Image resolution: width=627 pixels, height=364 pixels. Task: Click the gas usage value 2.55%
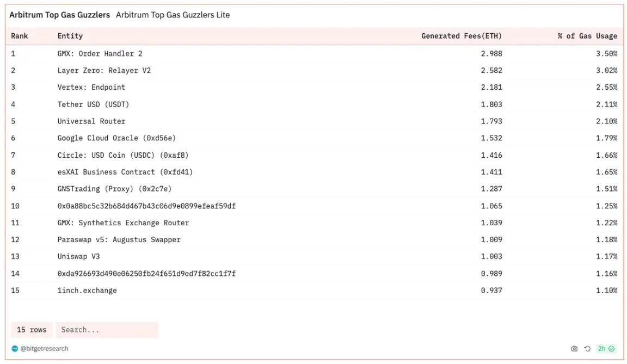pyautogui.click(x=607, y=87)
